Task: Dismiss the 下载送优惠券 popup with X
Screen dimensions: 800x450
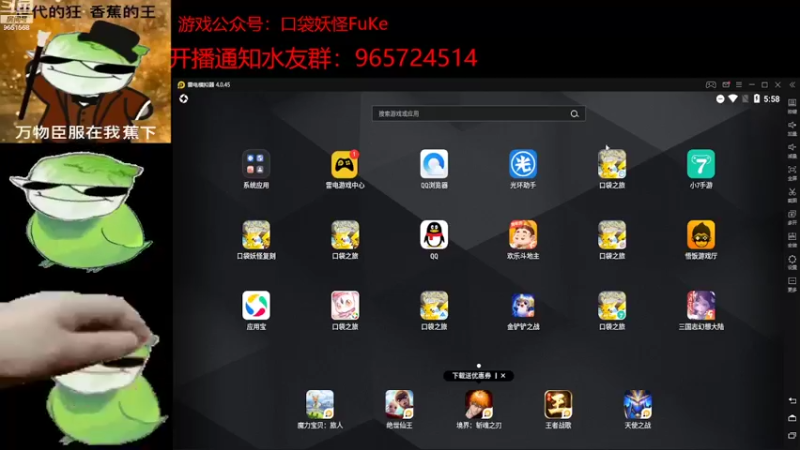Action: (x=503, y=376)
